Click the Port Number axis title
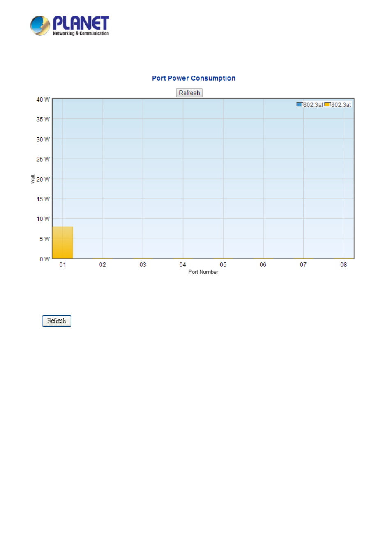The width and height of the screenshot is (392, 555). coord(203,272)
